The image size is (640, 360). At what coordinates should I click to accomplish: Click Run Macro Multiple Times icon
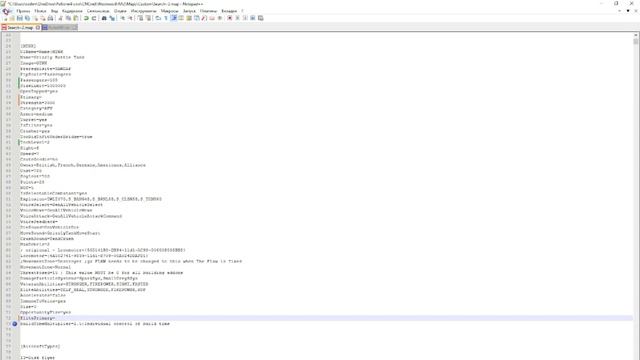(x=253, y=18)
